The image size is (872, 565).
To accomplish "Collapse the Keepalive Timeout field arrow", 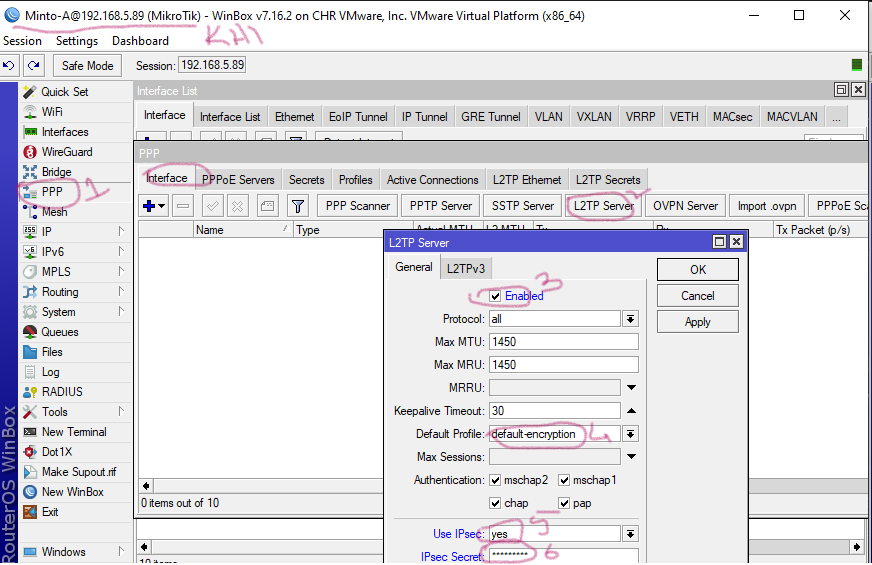I will [x=631, y=411].
